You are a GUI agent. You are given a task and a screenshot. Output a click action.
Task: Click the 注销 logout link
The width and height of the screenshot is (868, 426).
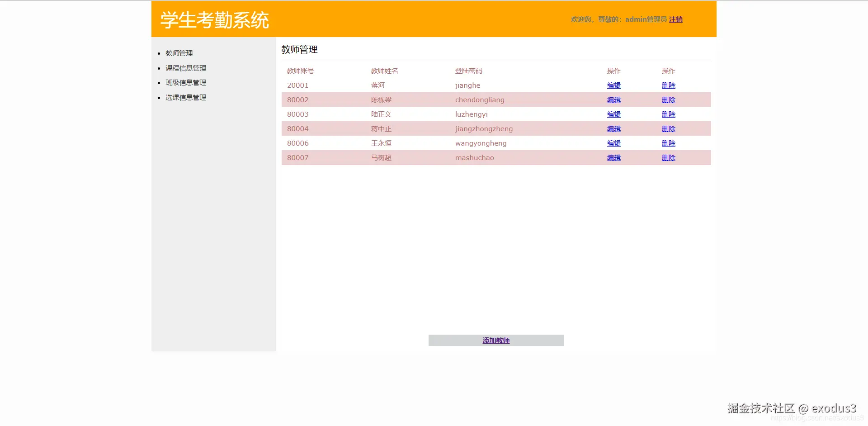pyautogui.click(x=676, y=19)
